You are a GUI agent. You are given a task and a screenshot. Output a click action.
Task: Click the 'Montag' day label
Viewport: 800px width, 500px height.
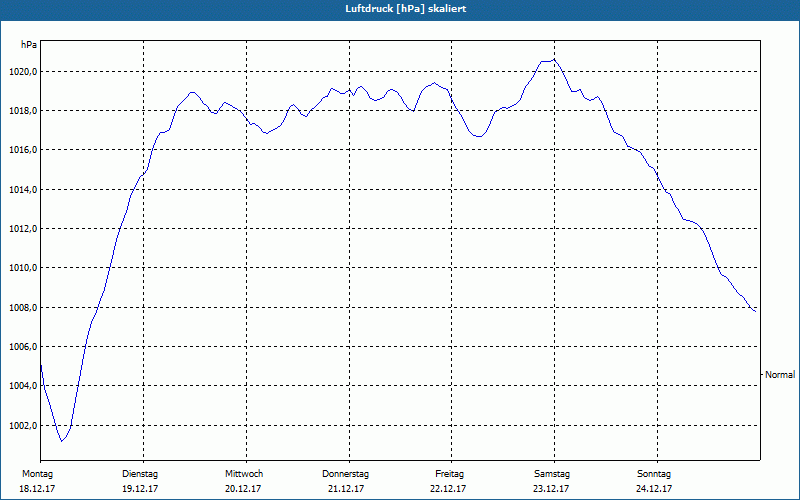click(x=37, y=474)
